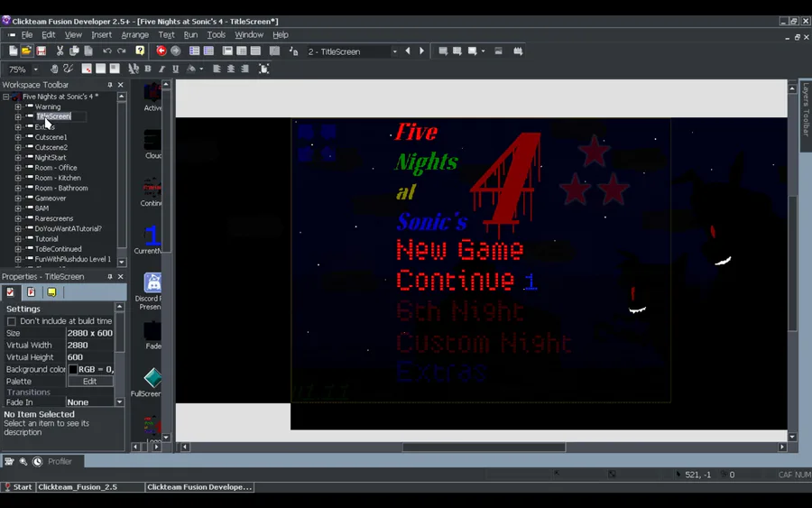Image resolution: width=812 pixels, height=508 pixels.
Task: Click the Profiler button
Action: click(60, 461)
